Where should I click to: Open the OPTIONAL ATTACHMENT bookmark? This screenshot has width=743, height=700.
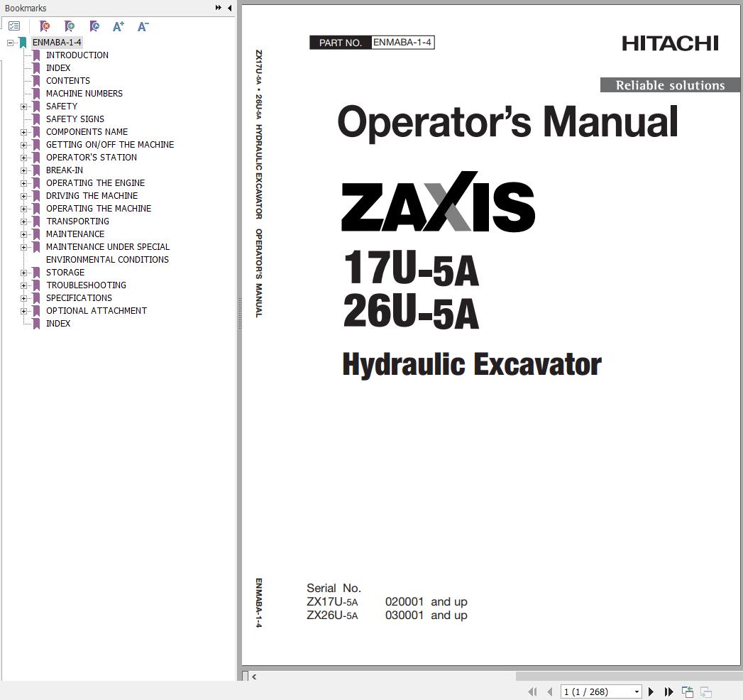click(x=97, y=312)
